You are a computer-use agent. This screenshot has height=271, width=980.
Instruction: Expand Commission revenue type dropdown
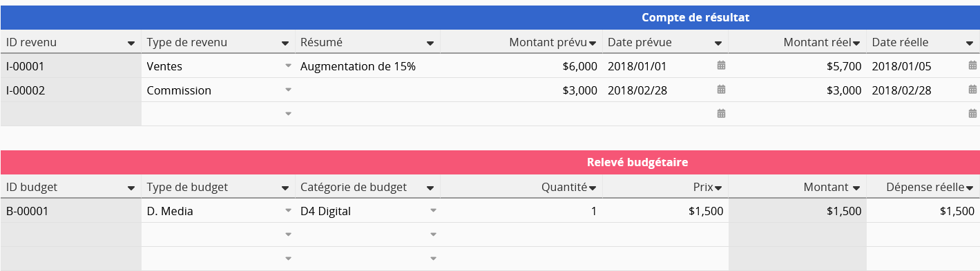(288, 90)
